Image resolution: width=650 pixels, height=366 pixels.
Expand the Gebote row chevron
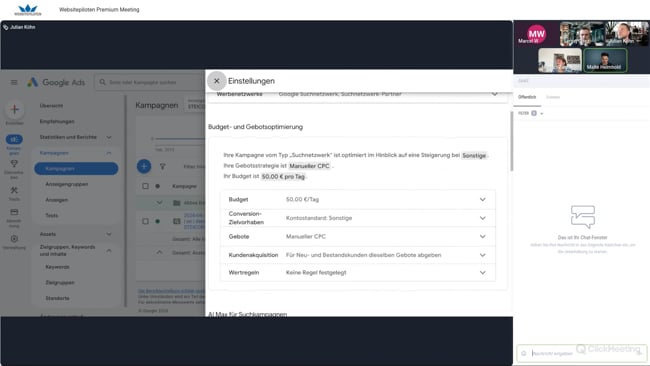coord(483,237)
